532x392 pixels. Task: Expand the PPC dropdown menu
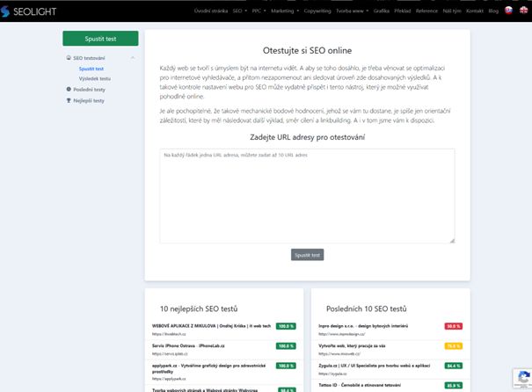click(259, 11)
